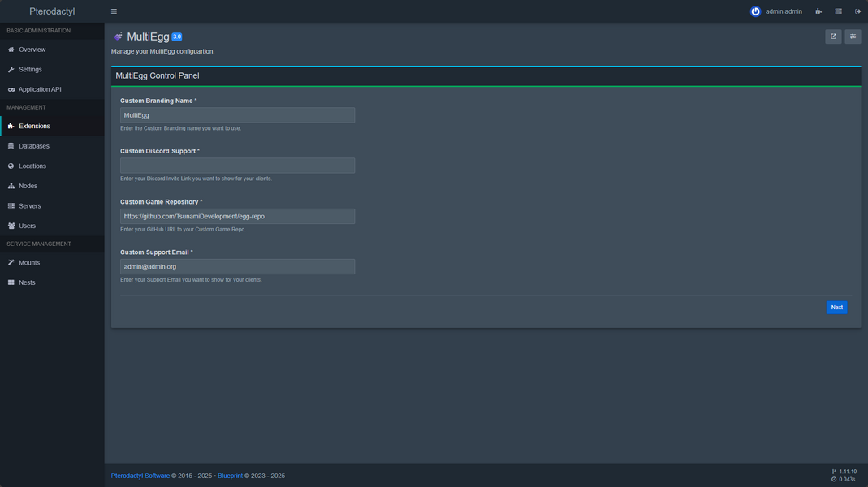Open the sliders settings button for MultiEgg
The height and width of the screenshot is (487, 868).
tap(853, 37)
